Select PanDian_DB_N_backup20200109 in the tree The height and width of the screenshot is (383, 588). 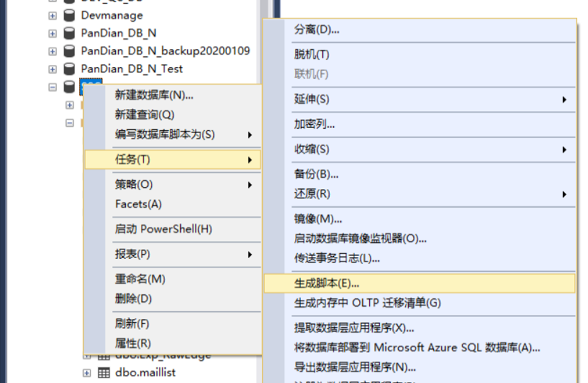(x=166, y=51)
